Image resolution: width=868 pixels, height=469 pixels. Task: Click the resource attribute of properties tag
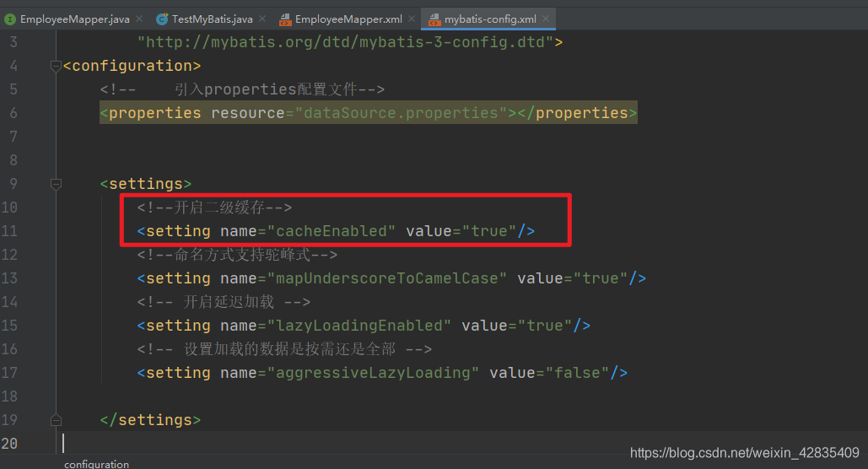point(247,113)
